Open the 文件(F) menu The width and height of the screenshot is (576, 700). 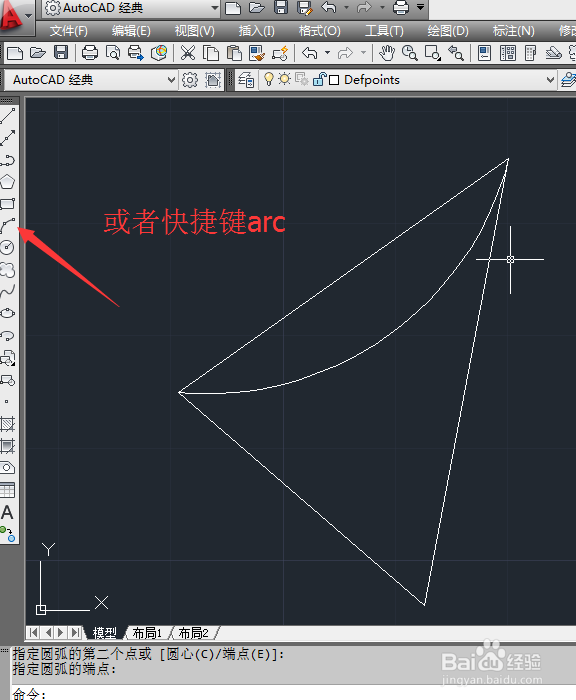(68, 31)
